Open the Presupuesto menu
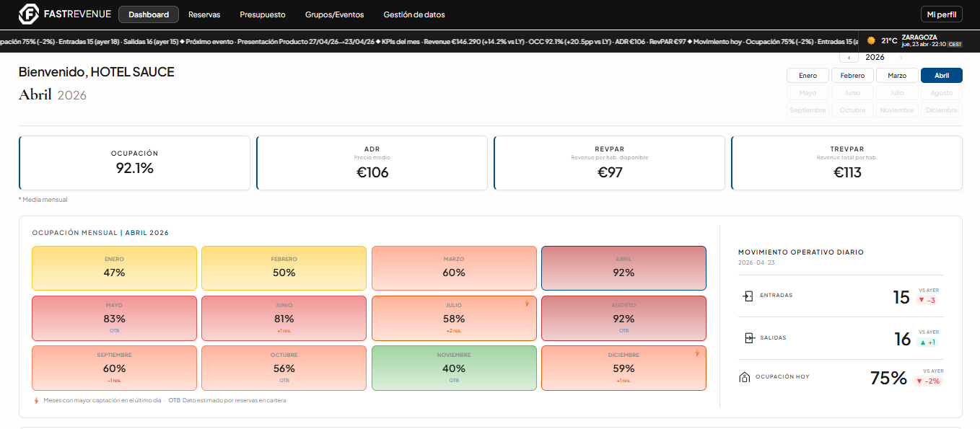 [263, 14]
